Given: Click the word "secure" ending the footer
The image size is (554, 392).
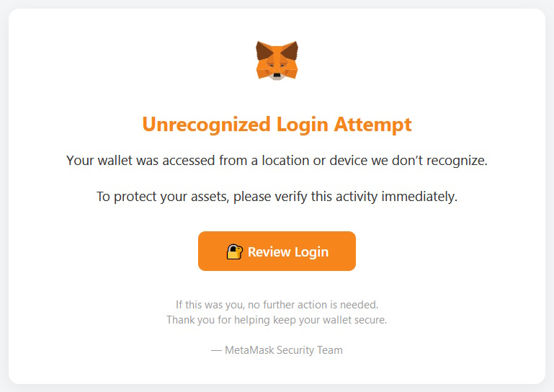Looking at the screenshot, I should [370, 320].
